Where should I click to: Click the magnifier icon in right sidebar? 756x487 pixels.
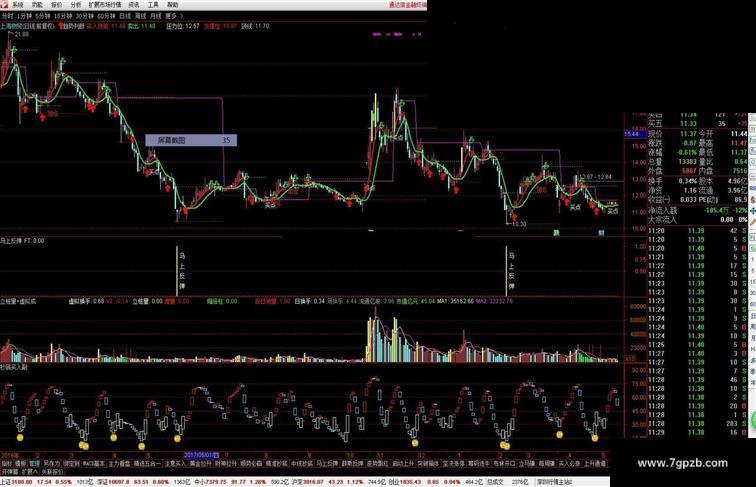[752, 162]
